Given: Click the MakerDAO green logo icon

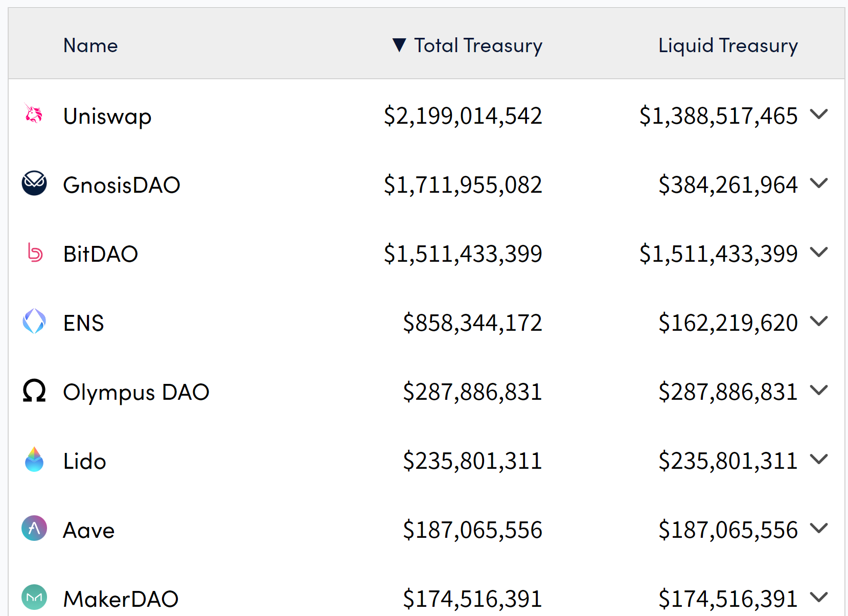Looking at the screenshot, I should (x=34, y=597).
